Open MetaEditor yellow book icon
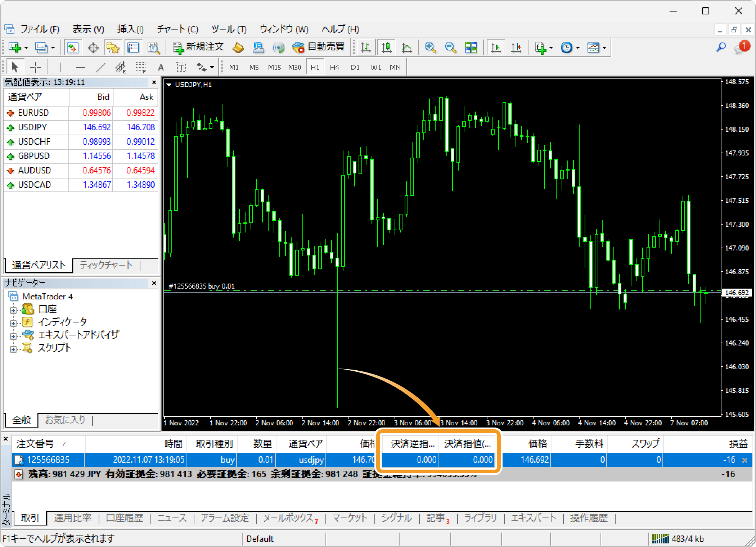This screenshot has height=547, width=756. coord(238,48)
